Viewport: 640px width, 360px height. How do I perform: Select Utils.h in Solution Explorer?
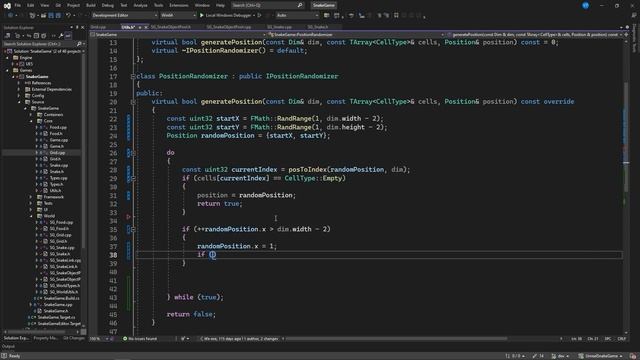pyautogui.click(x=56, y=191)
